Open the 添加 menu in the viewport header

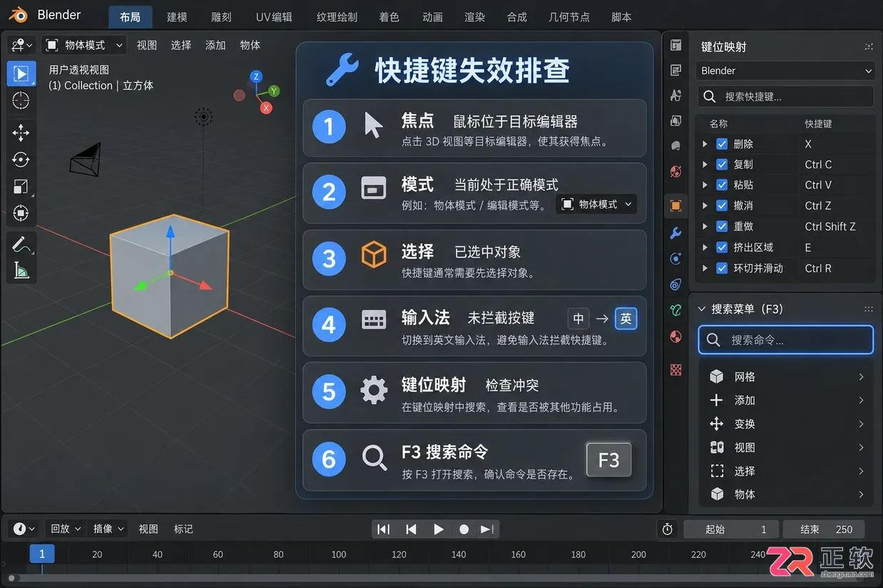pyautogui.click(x=215, y=45)
